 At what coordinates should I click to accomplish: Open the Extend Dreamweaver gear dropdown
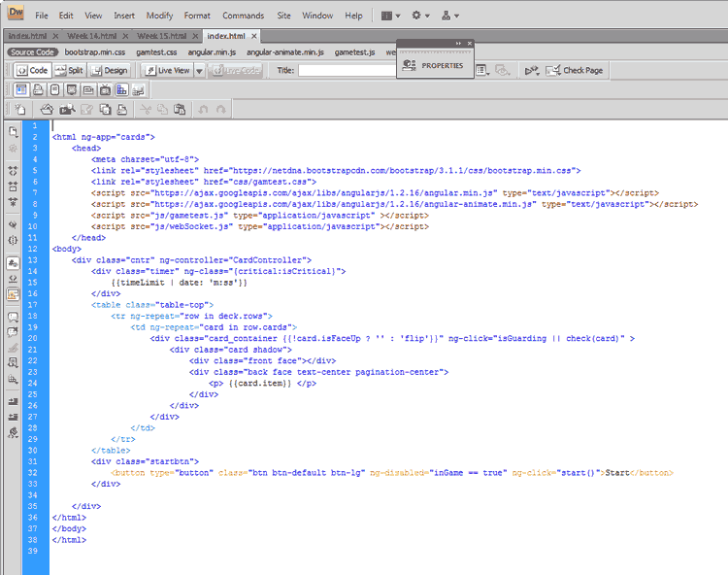pyautogui.click(x=420, y=16)
